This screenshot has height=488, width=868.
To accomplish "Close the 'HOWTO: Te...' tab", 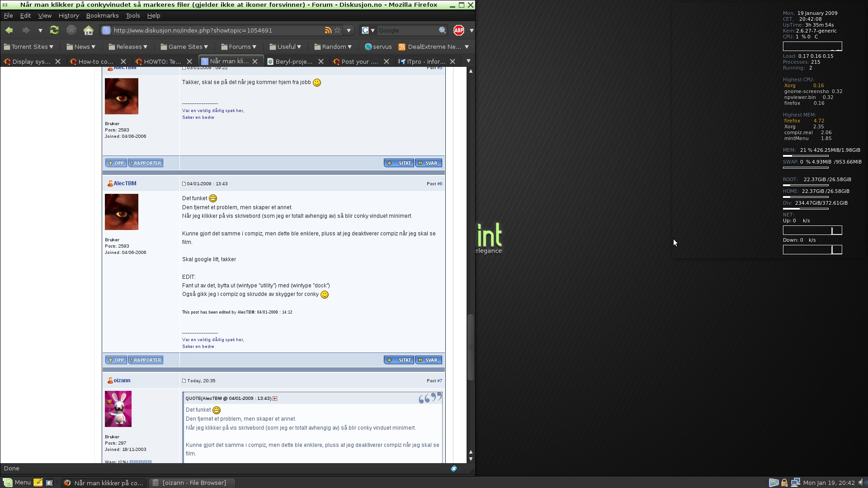I will click(x=189, y=61).
